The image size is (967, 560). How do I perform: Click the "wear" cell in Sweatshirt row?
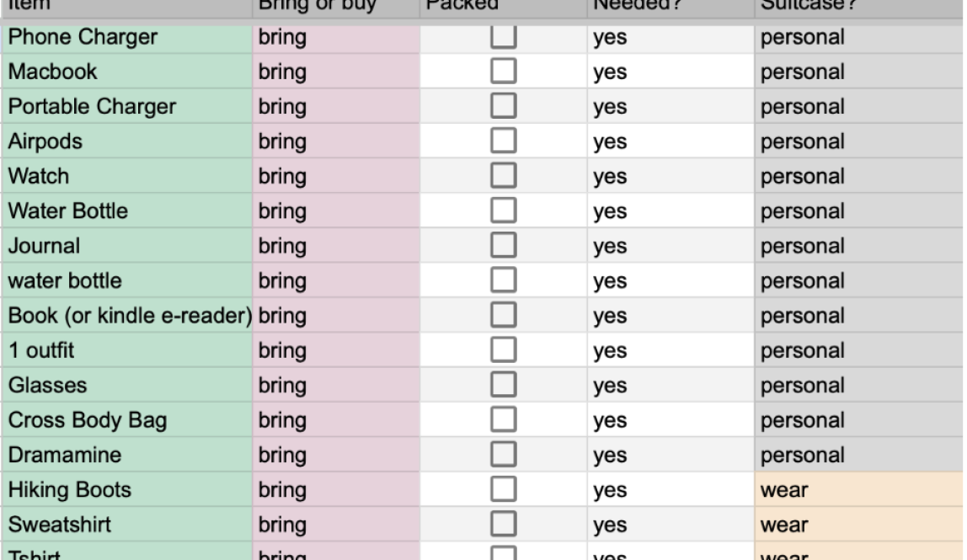click(x=859, y=525)
